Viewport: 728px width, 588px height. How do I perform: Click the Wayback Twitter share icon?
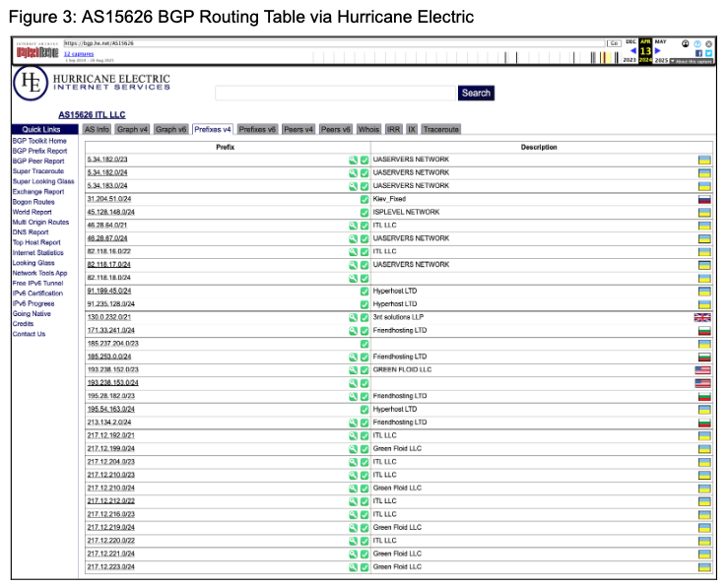pyautogui.click(x=708, y=53)
